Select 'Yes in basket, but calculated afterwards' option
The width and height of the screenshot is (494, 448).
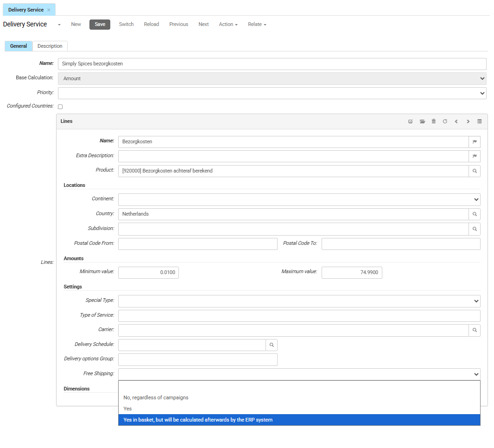(299, 420)
